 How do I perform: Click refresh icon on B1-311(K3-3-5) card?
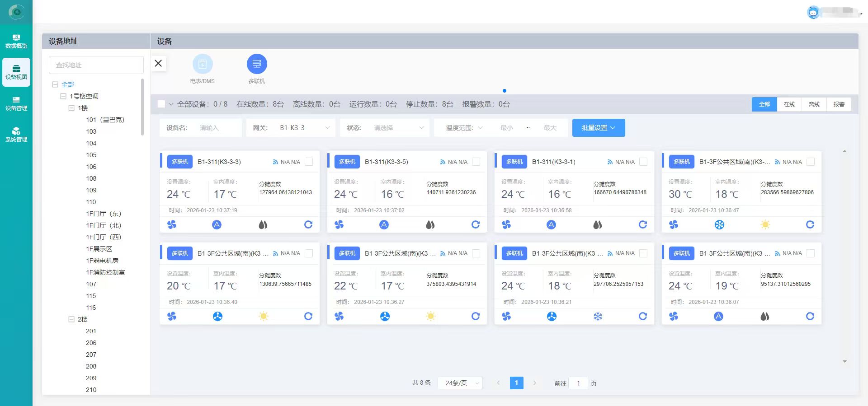(x=476, y=224)
